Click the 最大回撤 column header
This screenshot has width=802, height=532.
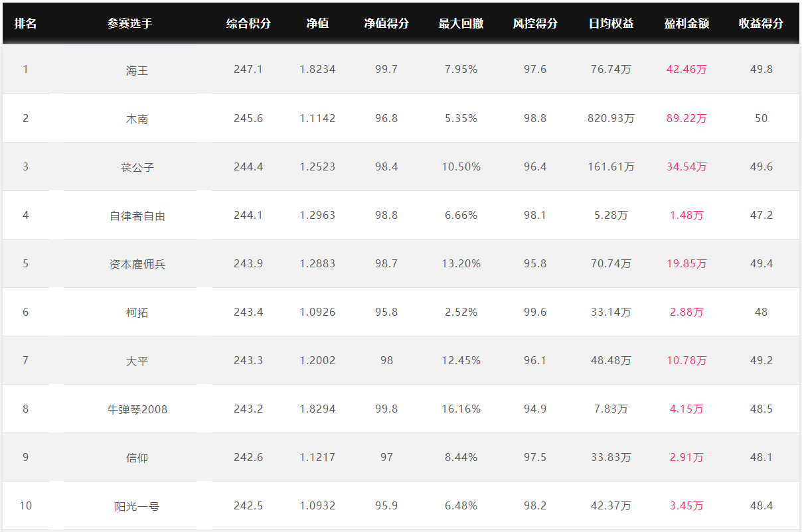coord(461,23)
